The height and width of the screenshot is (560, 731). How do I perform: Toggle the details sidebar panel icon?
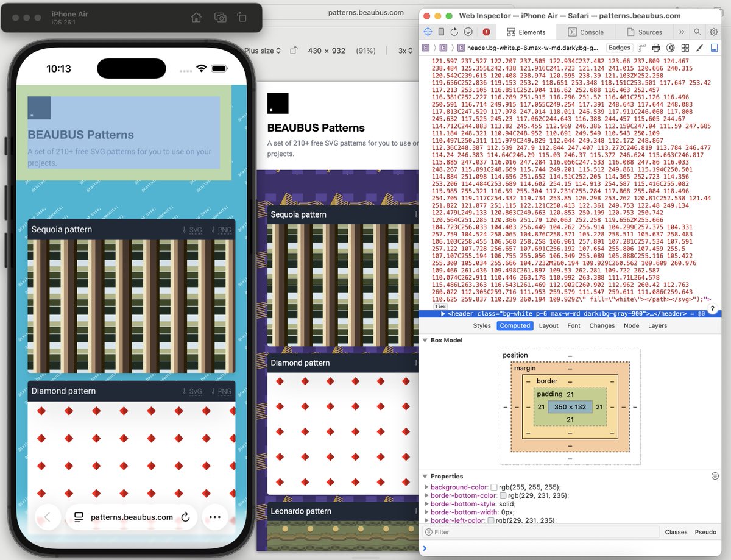715,48
